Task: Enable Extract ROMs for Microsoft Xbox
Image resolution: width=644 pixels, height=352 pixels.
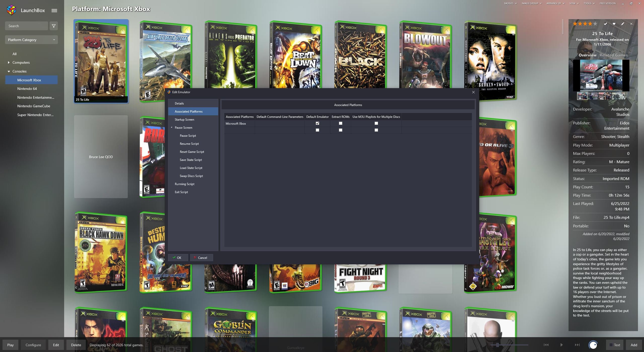Action: pos(340,123)
